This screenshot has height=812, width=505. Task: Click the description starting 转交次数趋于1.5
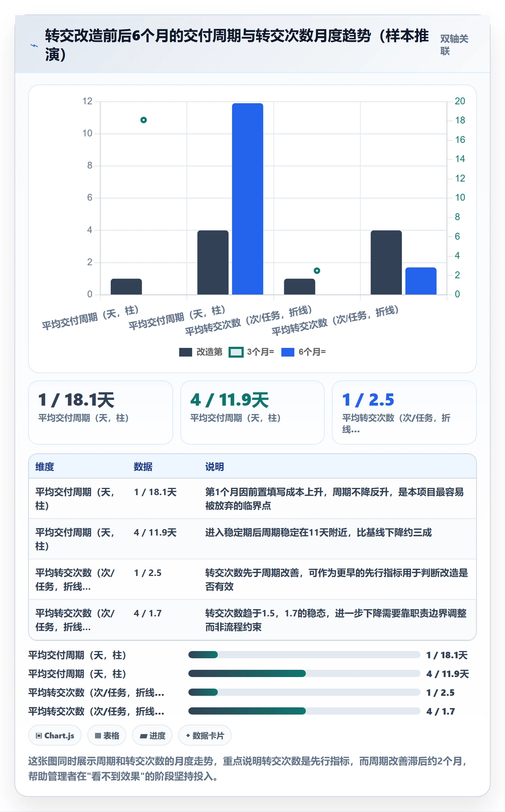pyautogui.click(x=336, y=620)
